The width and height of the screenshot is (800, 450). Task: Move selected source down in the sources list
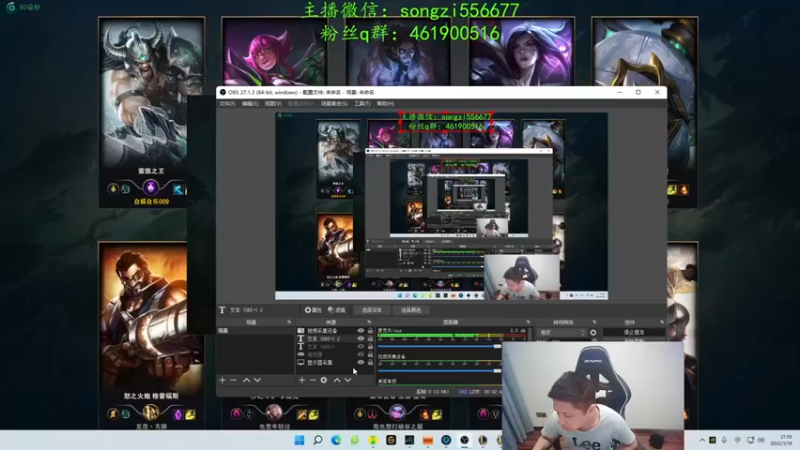point(348,380)
